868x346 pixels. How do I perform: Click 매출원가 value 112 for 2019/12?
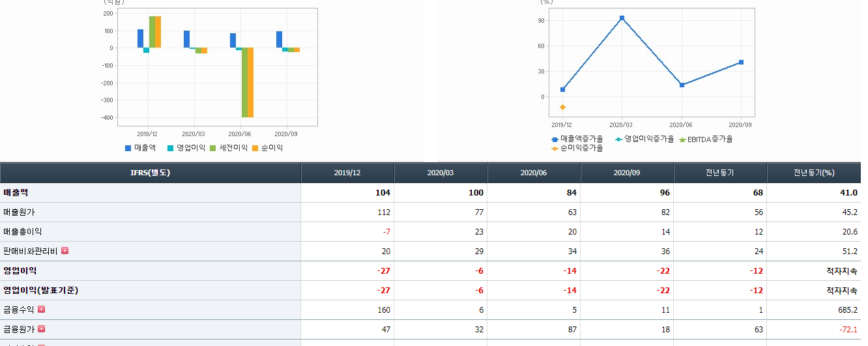tap(383, 212)
